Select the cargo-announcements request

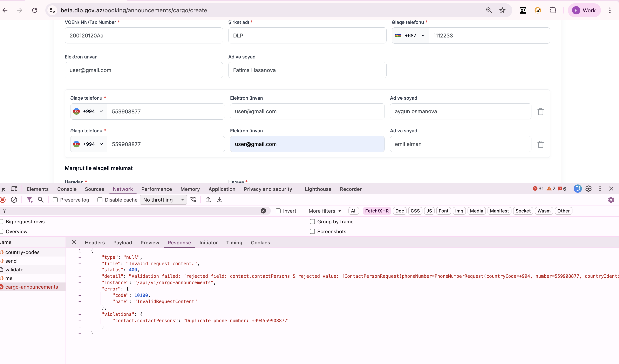click(33, 287)
